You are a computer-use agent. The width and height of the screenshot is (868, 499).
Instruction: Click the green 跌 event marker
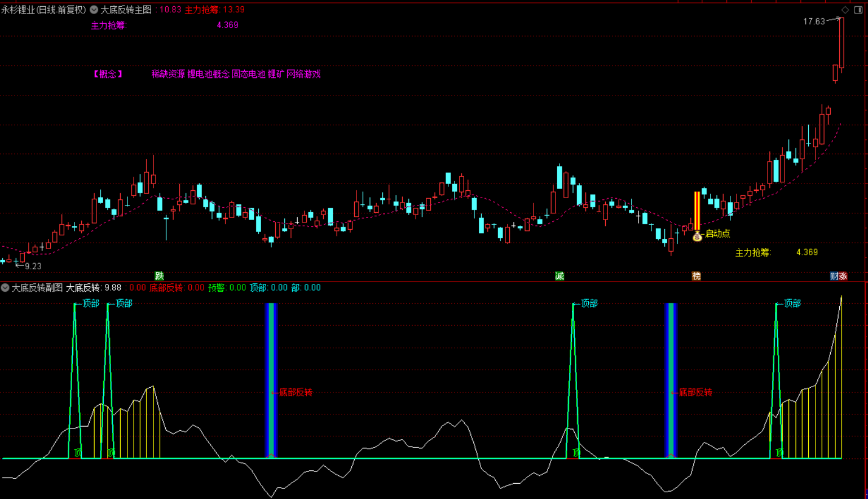[160, 276]
